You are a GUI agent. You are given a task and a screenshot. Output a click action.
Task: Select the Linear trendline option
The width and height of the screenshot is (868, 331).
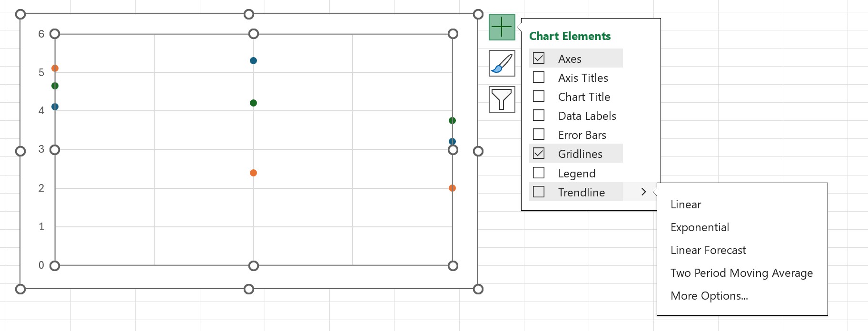coord(686,204)
